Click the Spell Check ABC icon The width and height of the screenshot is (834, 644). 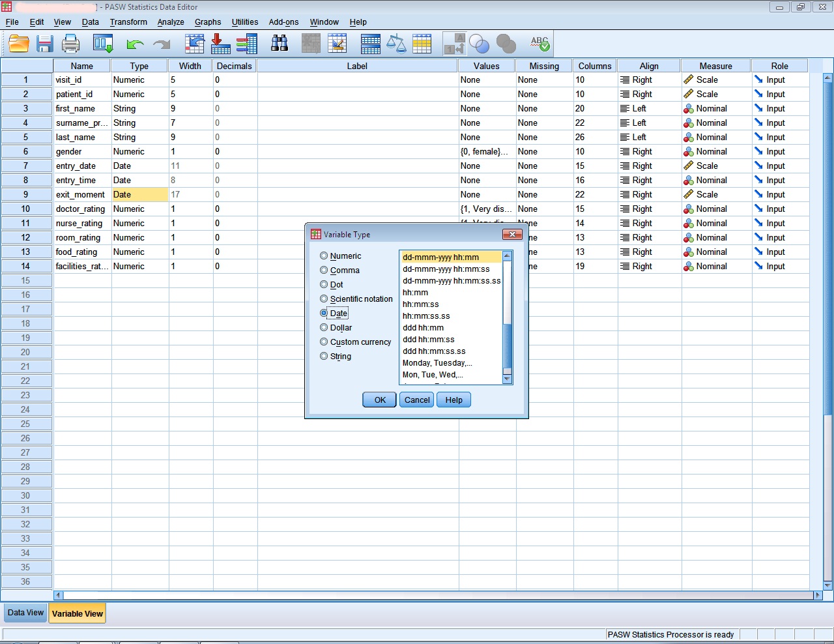click(x=539, y=44)
